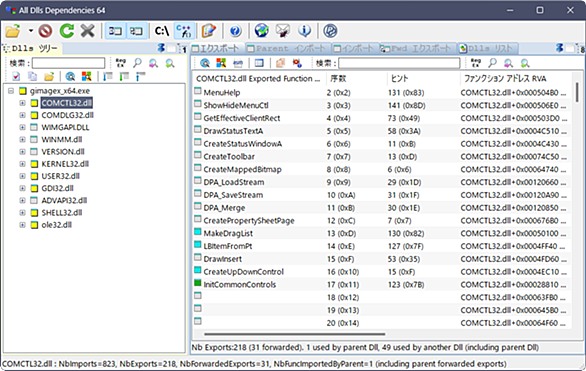Select the InitCommonControls function row
This screenshot has height=371, width=586.
click(x=382, y=284)
